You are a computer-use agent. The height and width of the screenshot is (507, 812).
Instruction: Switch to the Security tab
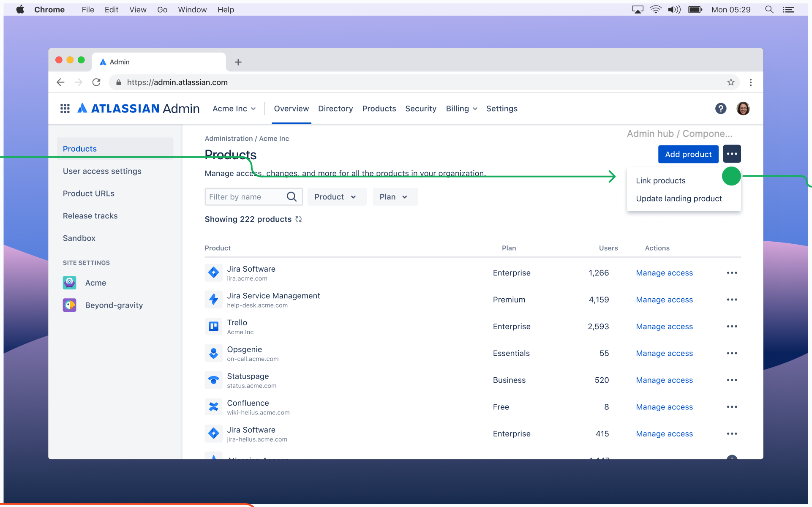421,109
